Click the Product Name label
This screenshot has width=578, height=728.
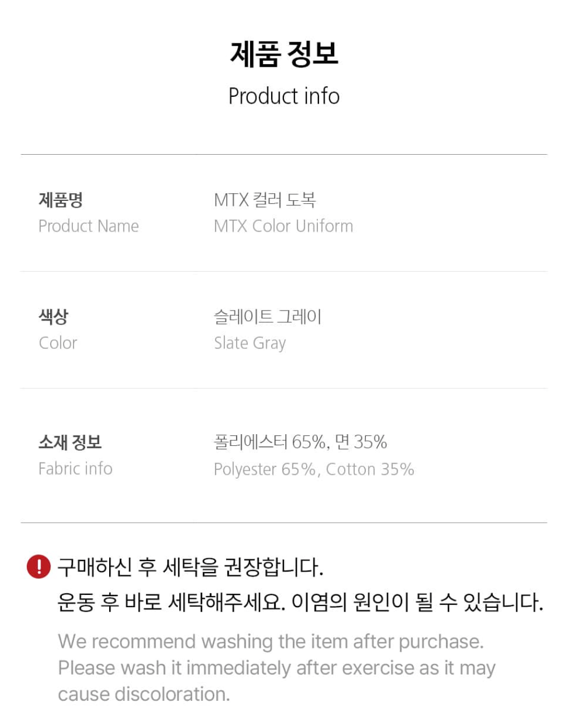pyautogui.click(x=89, y=226)
